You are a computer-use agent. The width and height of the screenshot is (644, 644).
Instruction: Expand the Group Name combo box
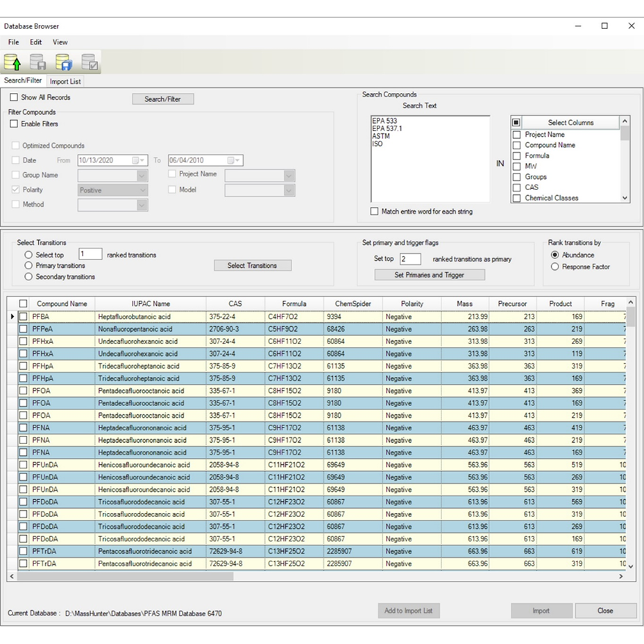[x=142, y=176]
